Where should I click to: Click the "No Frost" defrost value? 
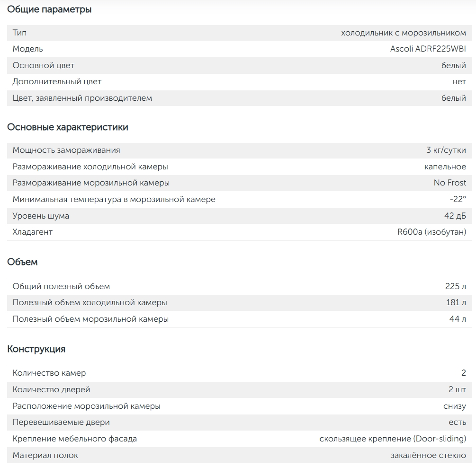(x=449, y=183)
